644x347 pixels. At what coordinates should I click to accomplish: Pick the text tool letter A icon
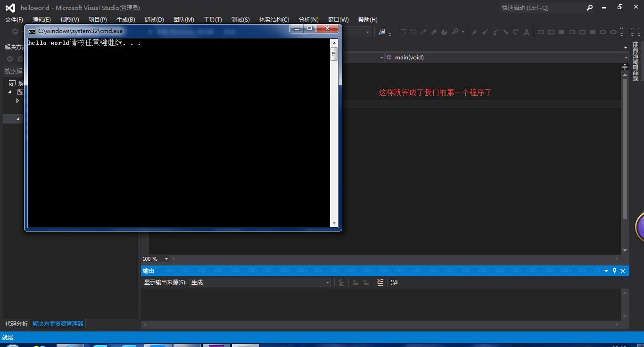pyautogui.click(x=527, y=32)
